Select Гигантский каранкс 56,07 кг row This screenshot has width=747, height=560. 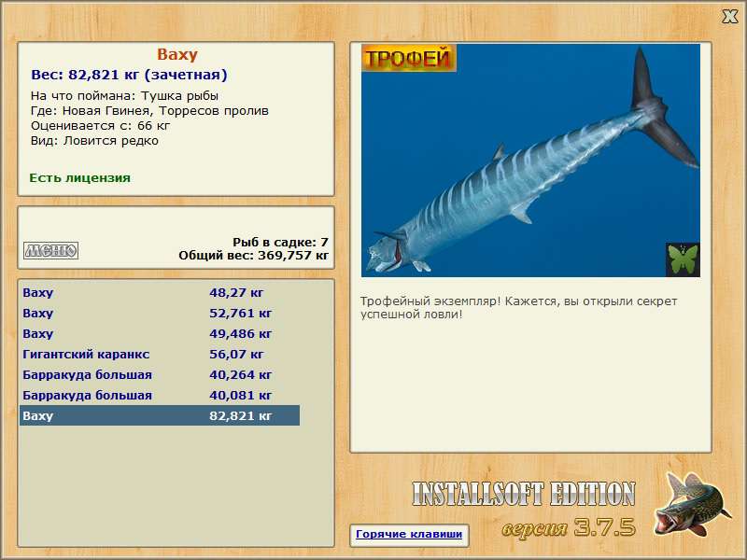[160, 354]
